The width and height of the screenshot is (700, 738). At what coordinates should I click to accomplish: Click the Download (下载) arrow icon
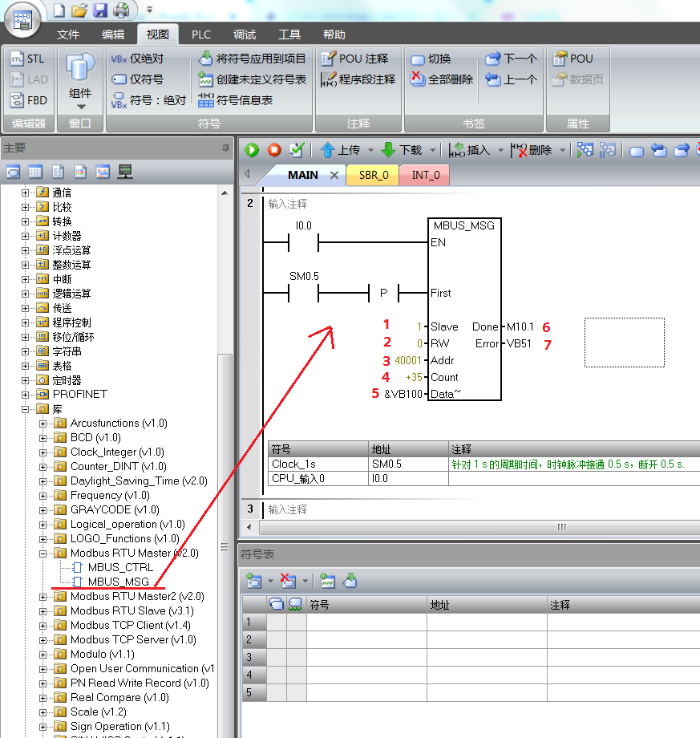tap(388, 150)
